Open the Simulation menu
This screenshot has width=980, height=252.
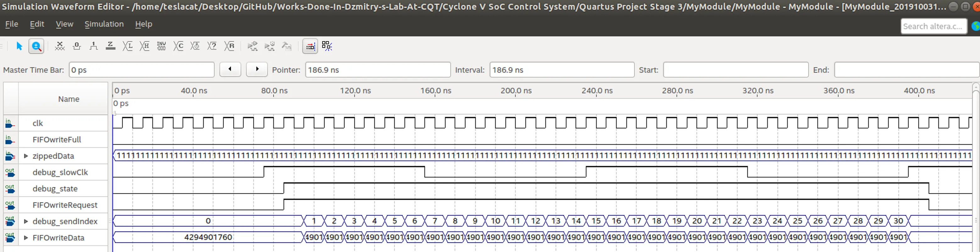(x=104, y=24)
